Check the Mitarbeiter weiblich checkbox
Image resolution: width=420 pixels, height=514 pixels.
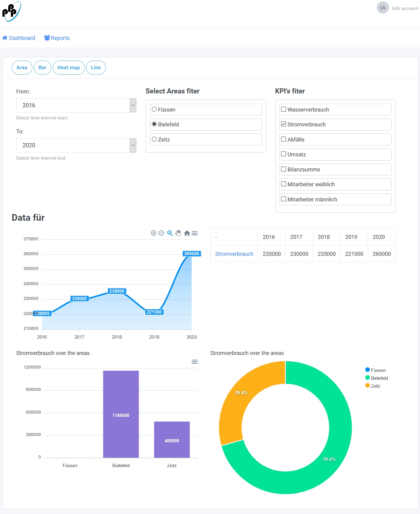283,184
